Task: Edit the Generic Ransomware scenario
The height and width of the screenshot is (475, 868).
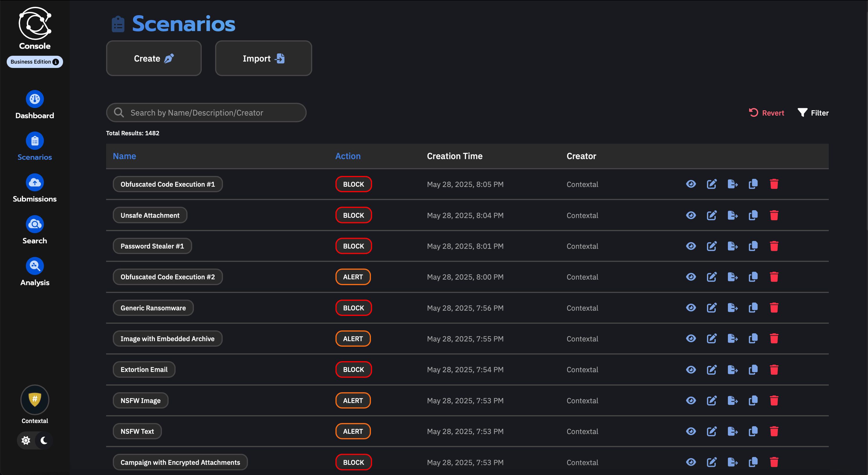Action: pos(712,308)
